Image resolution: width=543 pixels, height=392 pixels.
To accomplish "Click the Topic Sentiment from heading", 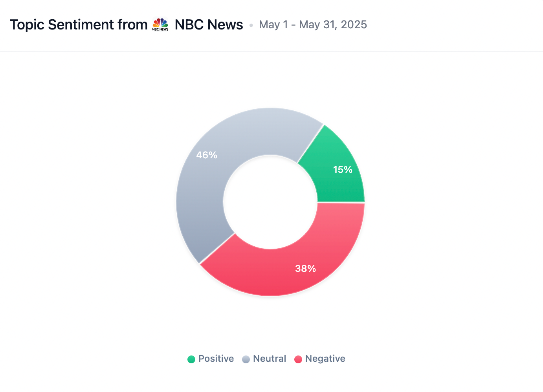I will [x=79, y=25].
